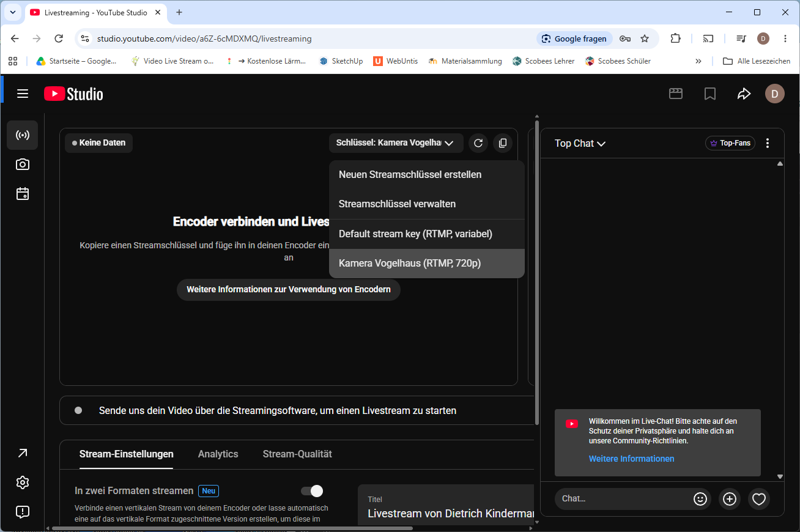Image resolution: width=800 pixels, height=532 pixels.
Task: Click the exit arrow icon in sidebar
Action: pyautogui.click(x=23, y=453)
